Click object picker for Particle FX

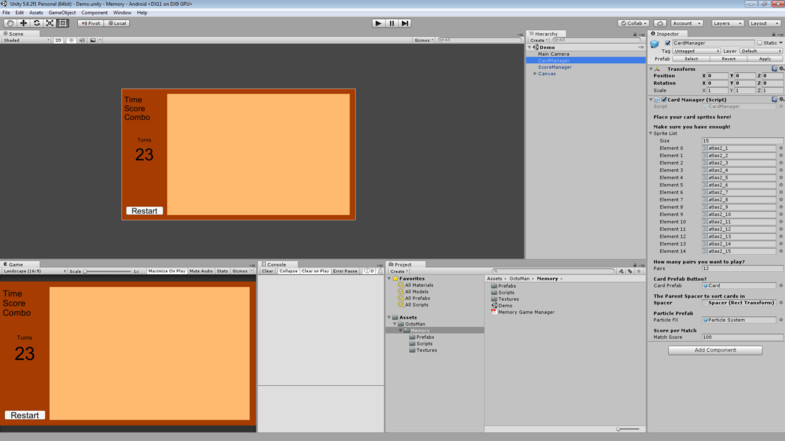click(x=780, y=320)
